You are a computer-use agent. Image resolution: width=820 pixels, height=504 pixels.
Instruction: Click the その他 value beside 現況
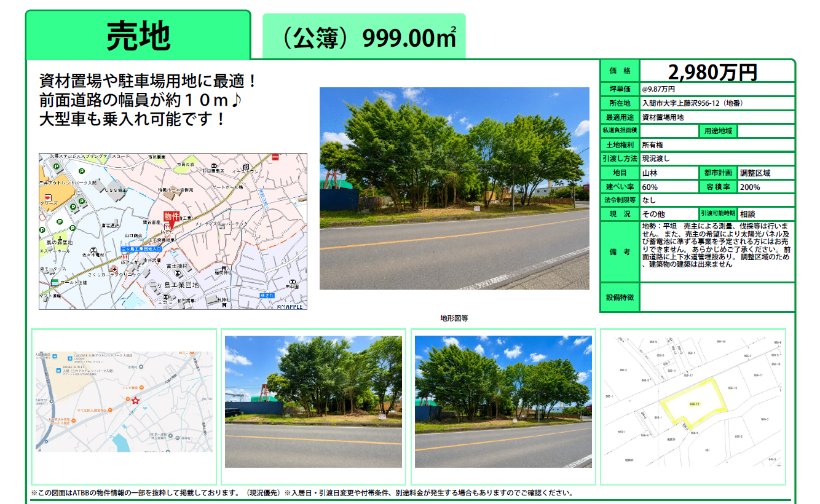pos(653,214)
